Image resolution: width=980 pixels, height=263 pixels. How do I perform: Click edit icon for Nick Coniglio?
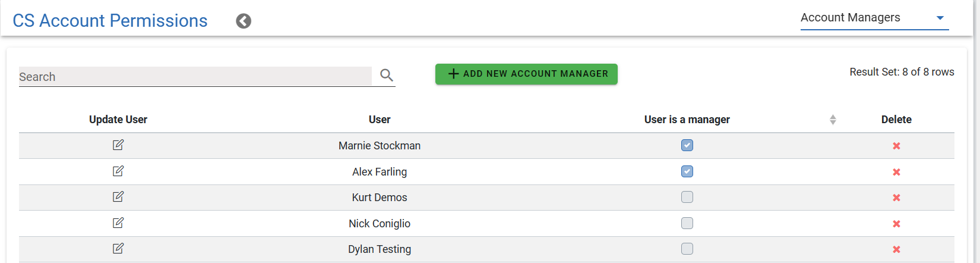(x=118, y=223)
